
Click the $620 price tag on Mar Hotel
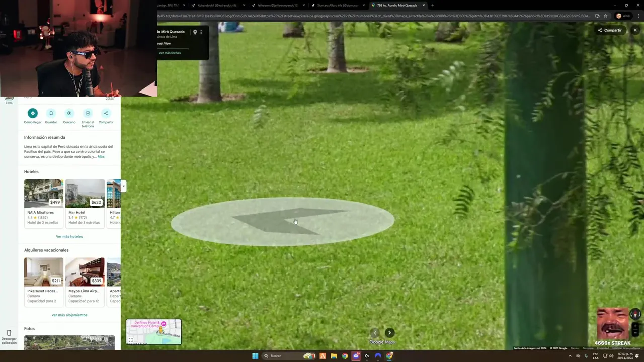[96, 202]
